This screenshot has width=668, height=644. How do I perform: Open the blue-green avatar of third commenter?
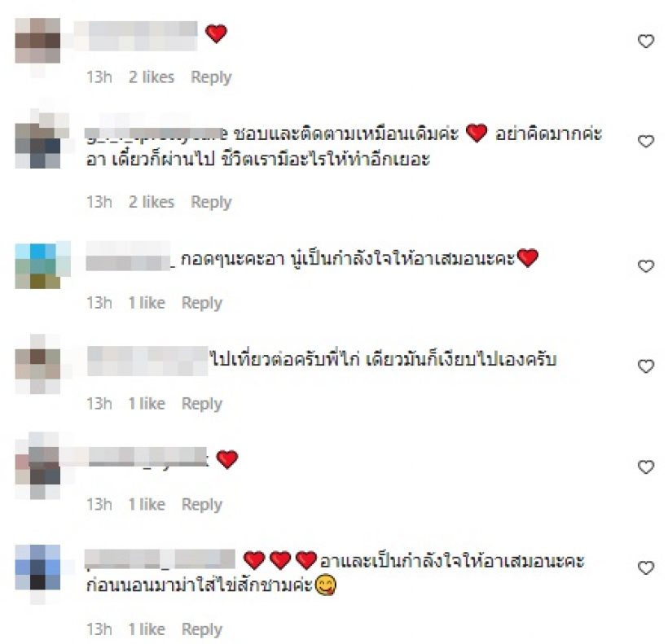(37, 265)
